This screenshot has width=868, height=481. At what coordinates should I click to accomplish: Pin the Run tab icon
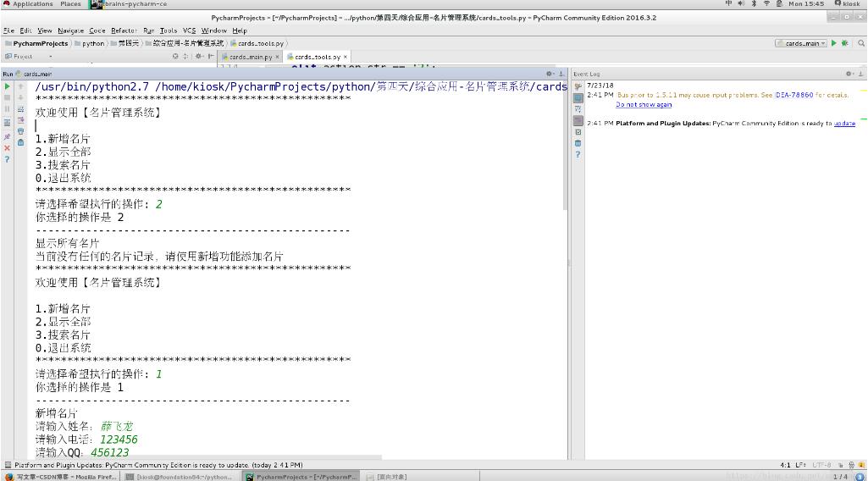7,136
